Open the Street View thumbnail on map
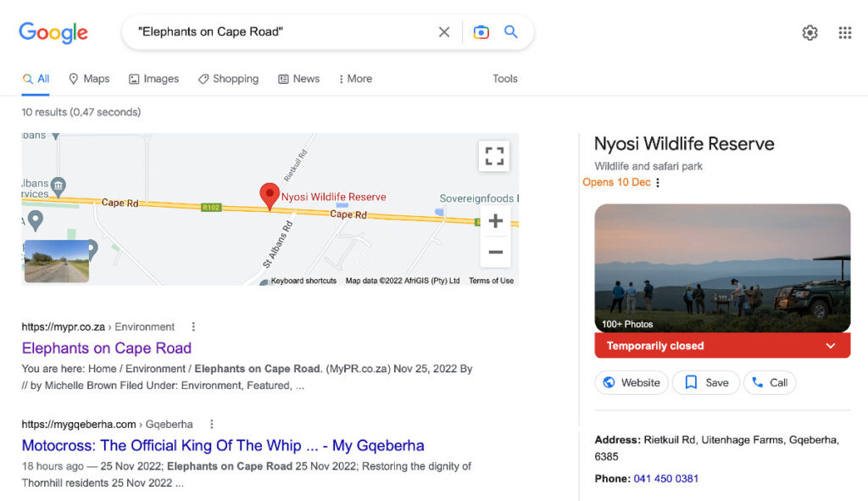 pos(57,261)
